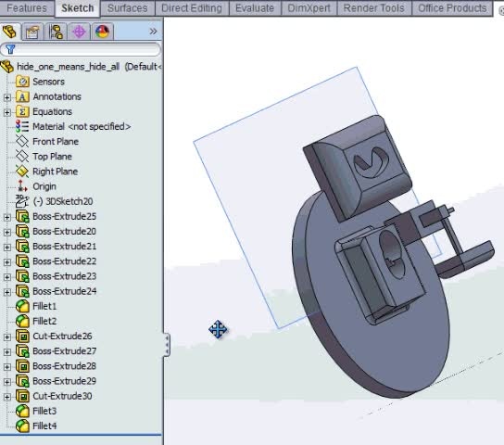
Task: Open the DisplayManager color sphere icon
Action: click(102, 32)
